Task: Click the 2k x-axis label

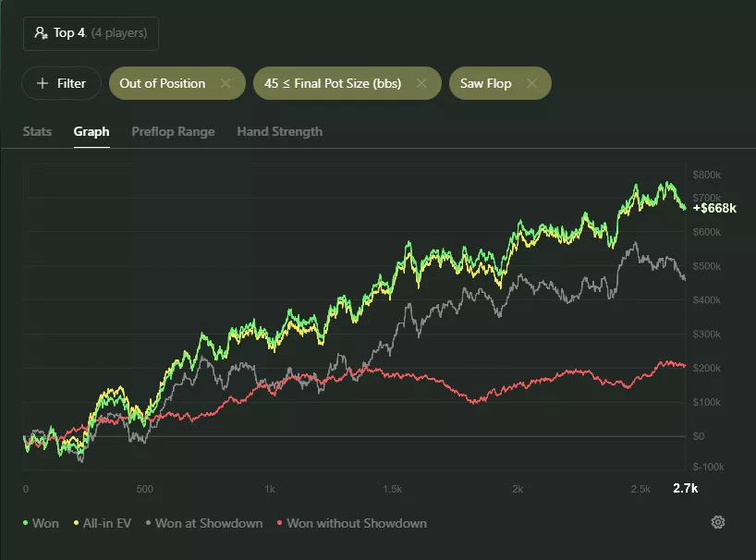Action: click(x=518, y=489)
